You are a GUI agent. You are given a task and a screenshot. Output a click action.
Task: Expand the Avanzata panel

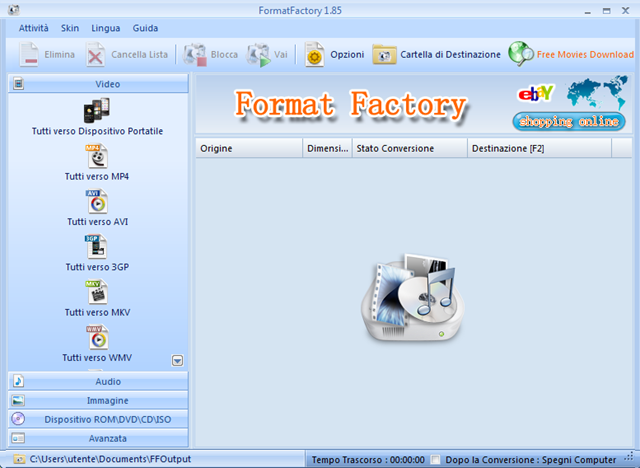pos(98,438)
